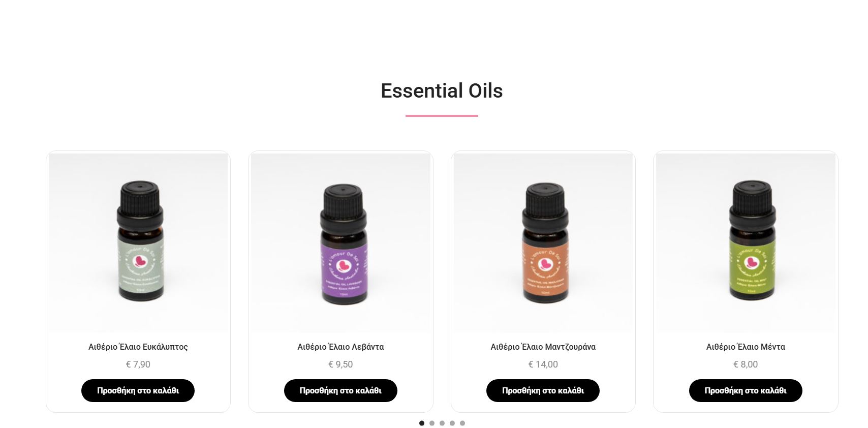Open Αιθέριο Έλαιο Μαντζουράνα product title link

(543, 347)
